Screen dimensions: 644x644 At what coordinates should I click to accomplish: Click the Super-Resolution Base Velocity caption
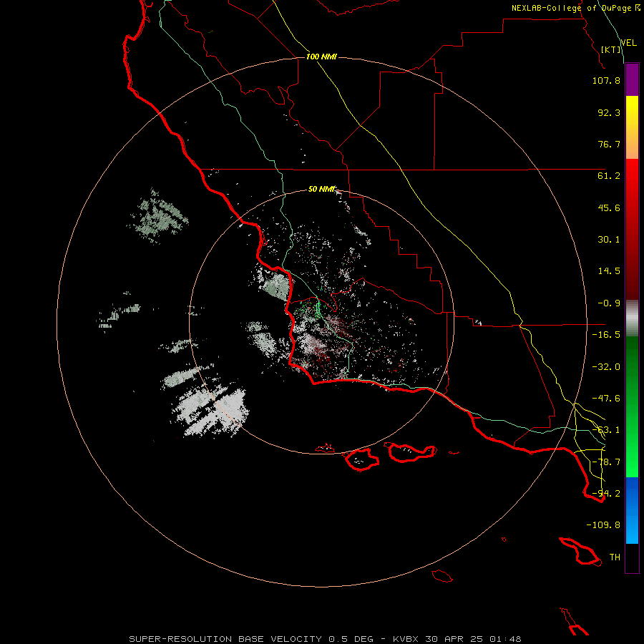click(x=325, y=639)
